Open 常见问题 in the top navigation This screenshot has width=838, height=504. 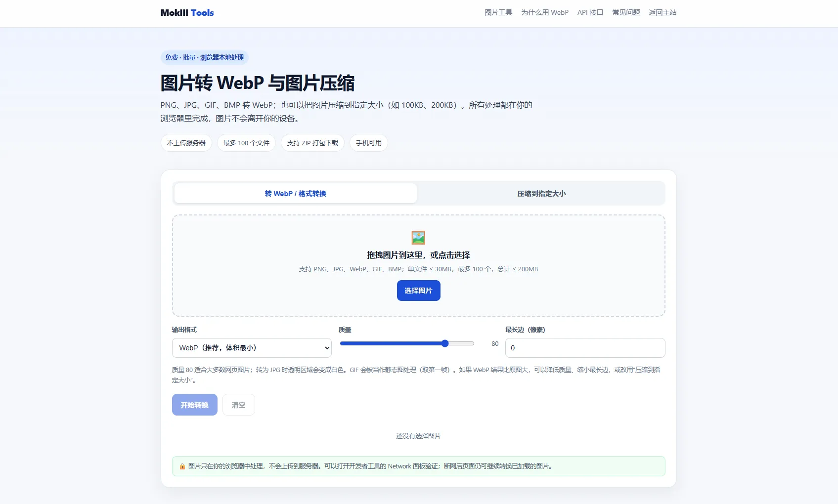[626, 13]
